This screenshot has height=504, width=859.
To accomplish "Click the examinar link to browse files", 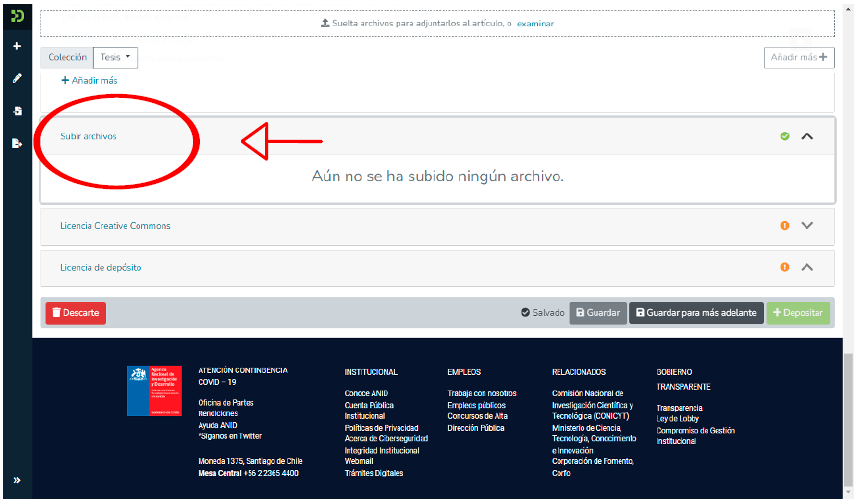I will [x=535, y=24].
